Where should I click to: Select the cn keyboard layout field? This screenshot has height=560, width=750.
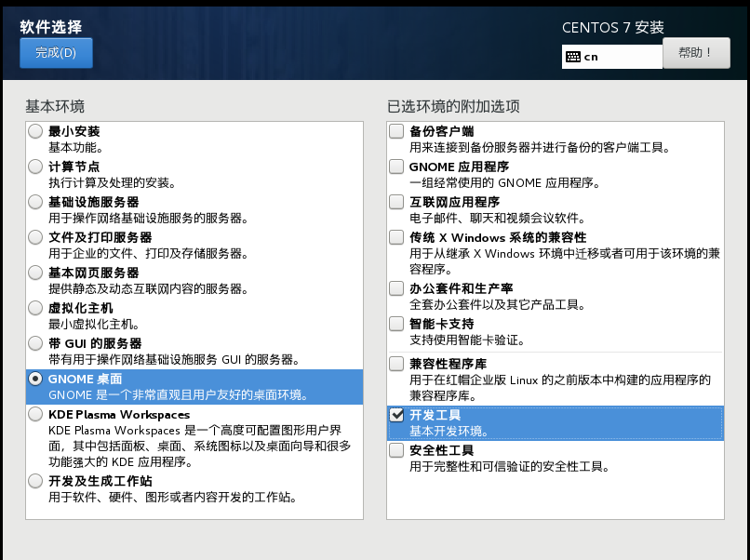coord(612,57)
